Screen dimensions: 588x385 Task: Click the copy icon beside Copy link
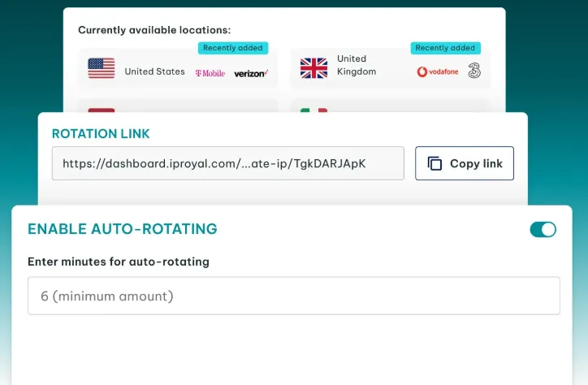[435, 163]
